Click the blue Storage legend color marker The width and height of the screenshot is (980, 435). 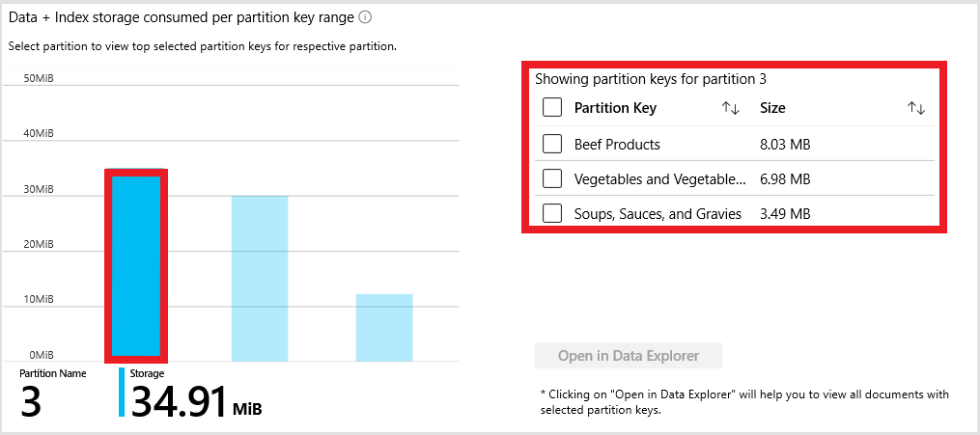(x=122, y=392)
